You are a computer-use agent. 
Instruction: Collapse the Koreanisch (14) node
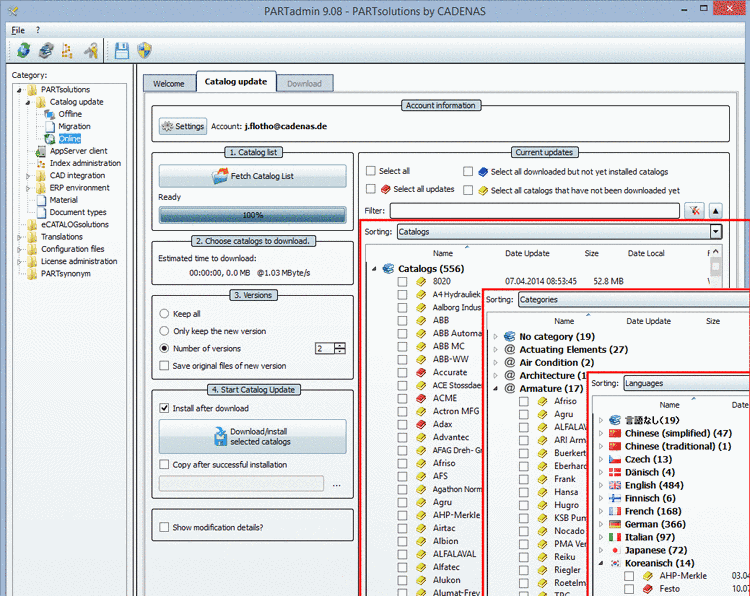pos(601,563)
